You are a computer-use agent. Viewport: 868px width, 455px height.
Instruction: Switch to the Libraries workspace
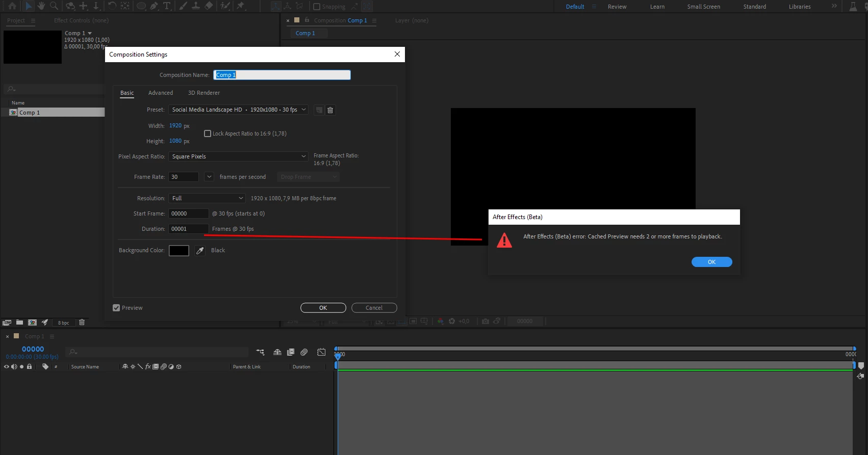pos(800,7)
